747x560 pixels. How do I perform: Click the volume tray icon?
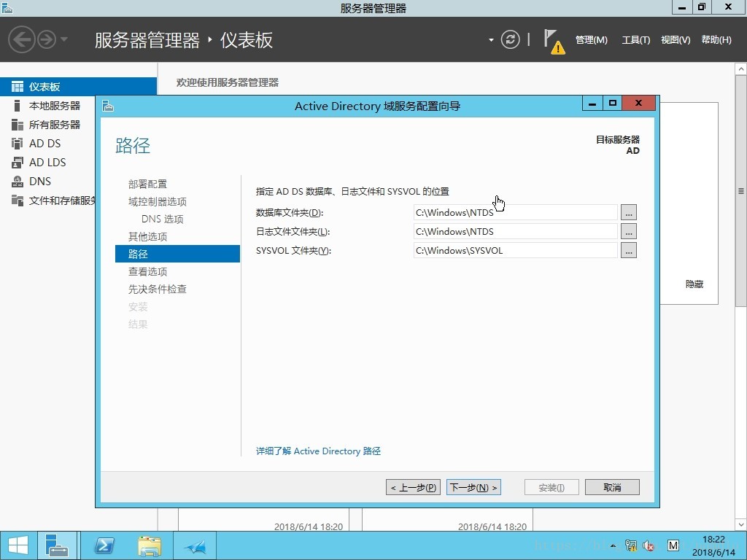(649, 545)
